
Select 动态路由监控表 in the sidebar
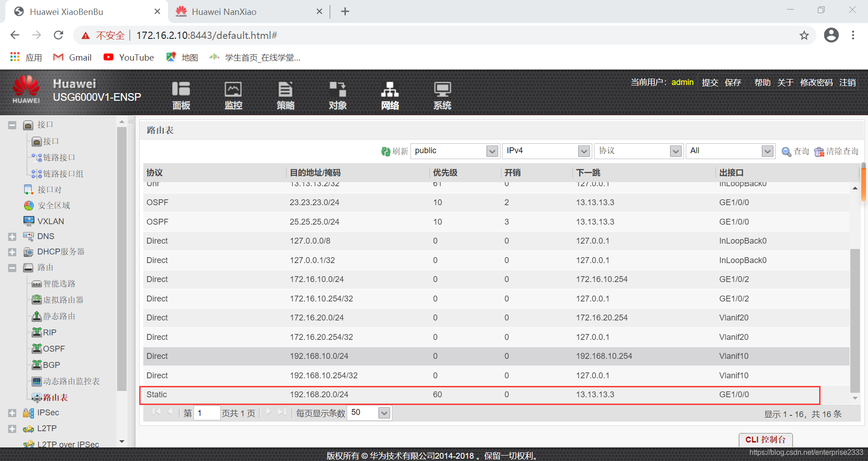(x=71, y=381)
